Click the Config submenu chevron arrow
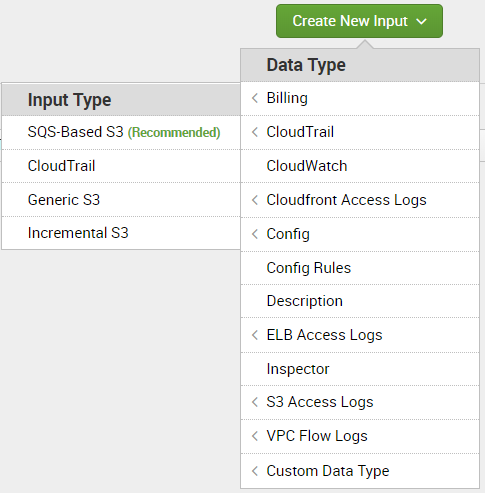This screenshot has width=485, height=493. tap(255, 234)
